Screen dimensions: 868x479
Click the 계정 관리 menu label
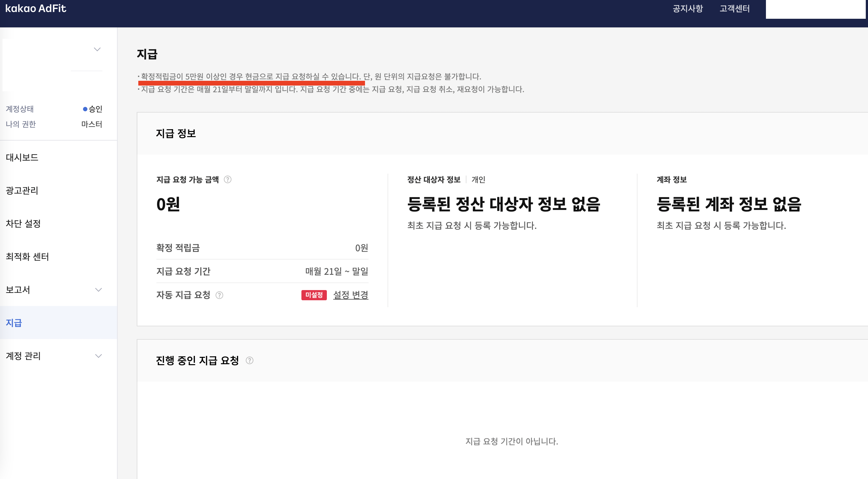coord(23,356)
